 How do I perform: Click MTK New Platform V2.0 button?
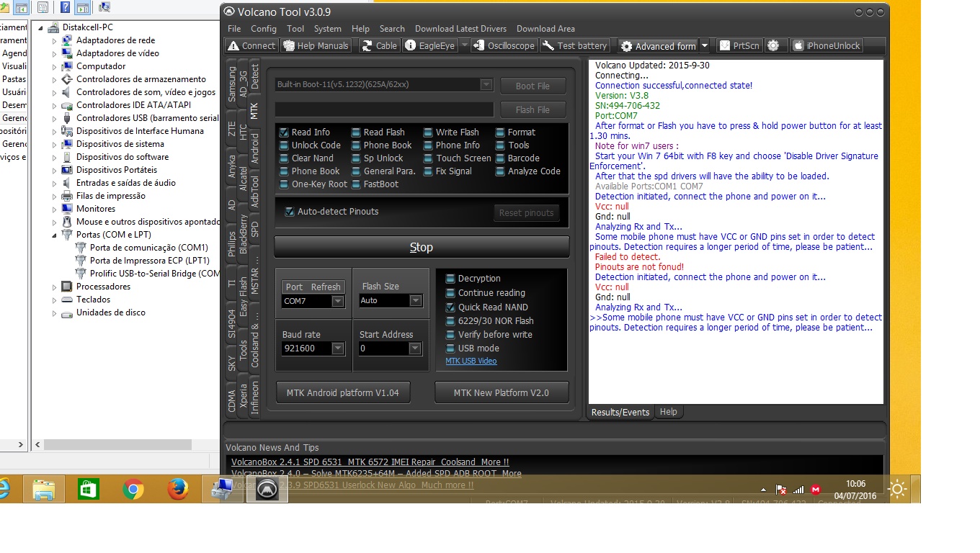coord(502,392)
